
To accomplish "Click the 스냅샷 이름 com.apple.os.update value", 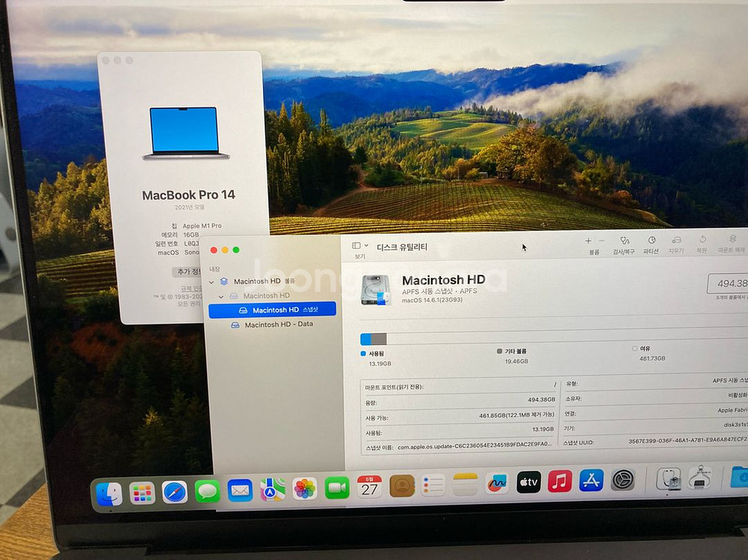I will (475, 447).
